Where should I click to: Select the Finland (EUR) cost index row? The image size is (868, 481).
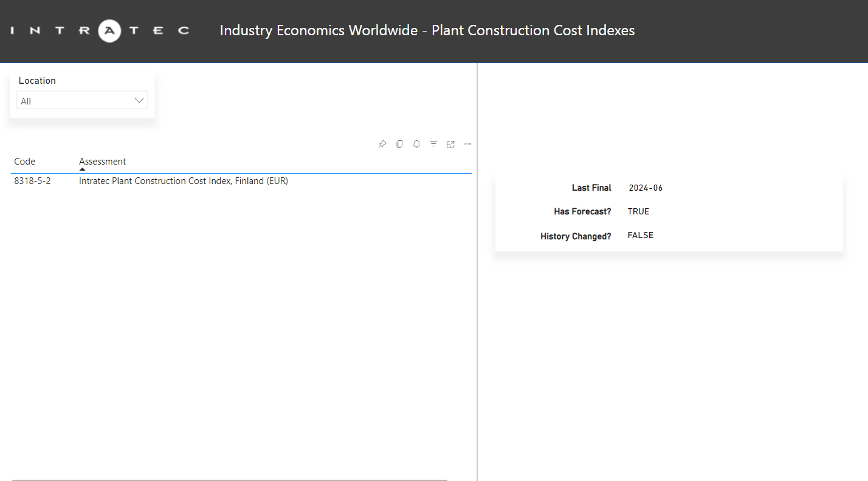click(183, 181)
